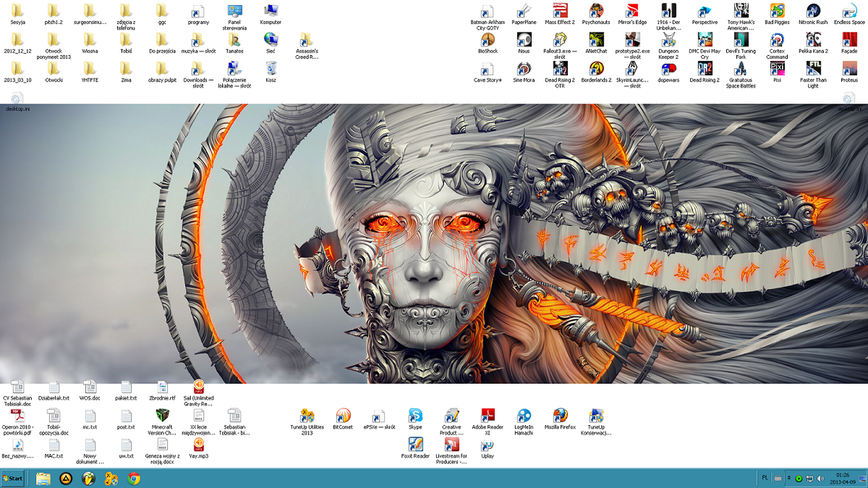Viewport: 868px width, 488px height.
Task: Open the volume speaker control in tray
Action: click(820, 478)
